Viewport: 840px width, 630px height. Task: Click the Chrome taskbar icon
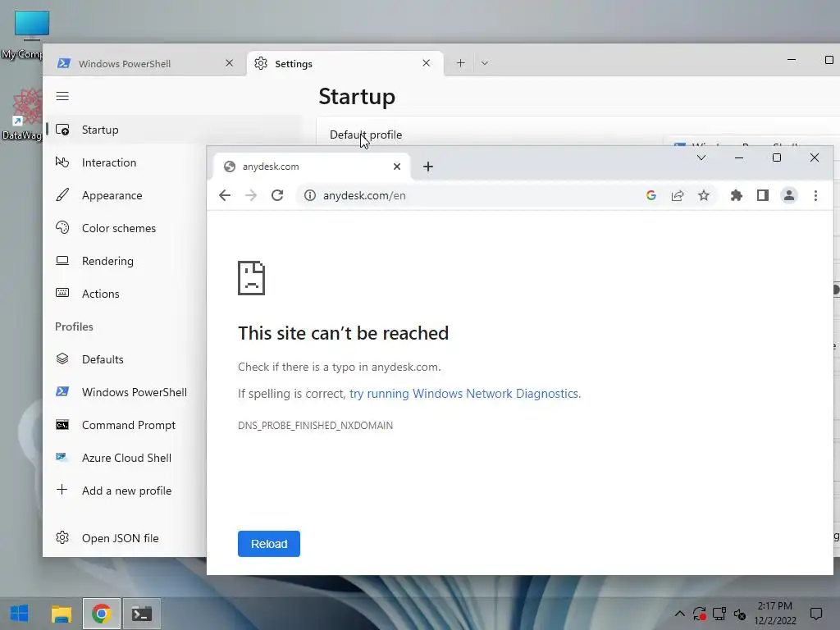(x=101, y=614)
